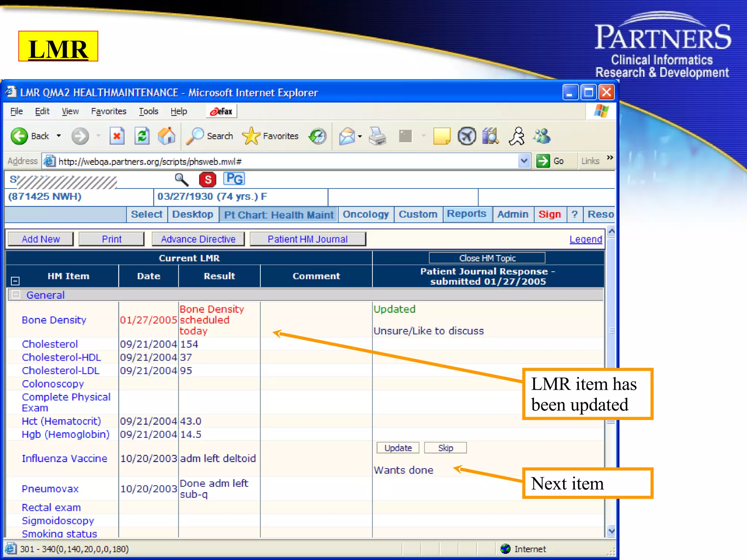Open the History clock icon

coord(318,136)
